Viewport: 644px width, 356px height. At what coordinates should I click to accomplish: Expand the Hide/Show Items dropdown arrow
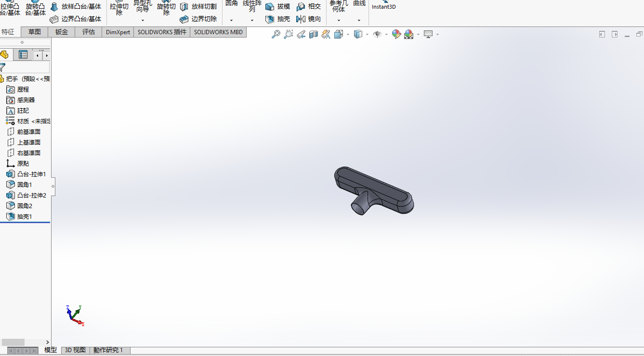click(386, 34)
